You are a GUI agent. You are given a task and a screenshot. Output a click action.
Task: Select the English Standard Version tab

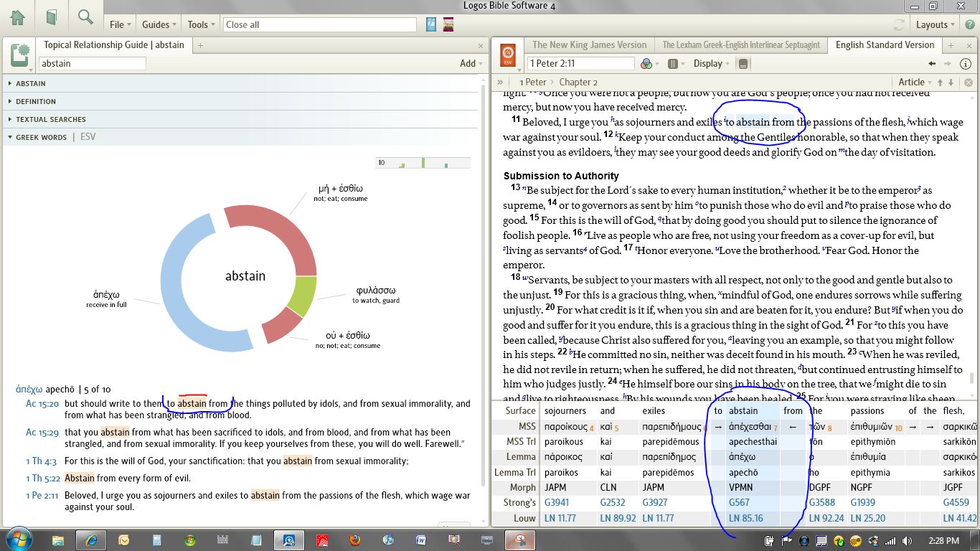click(x=885, y=44)
